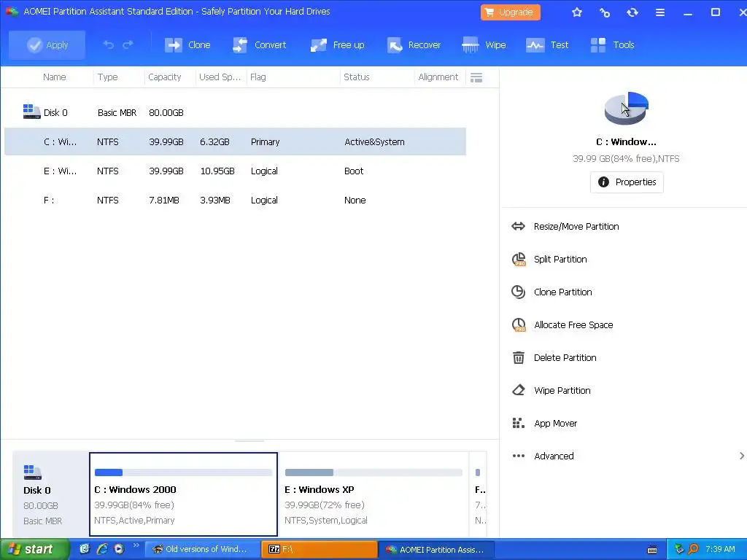Click the magnifier system tray icon
Screen dimensions: 747x560
click(693, 549)
